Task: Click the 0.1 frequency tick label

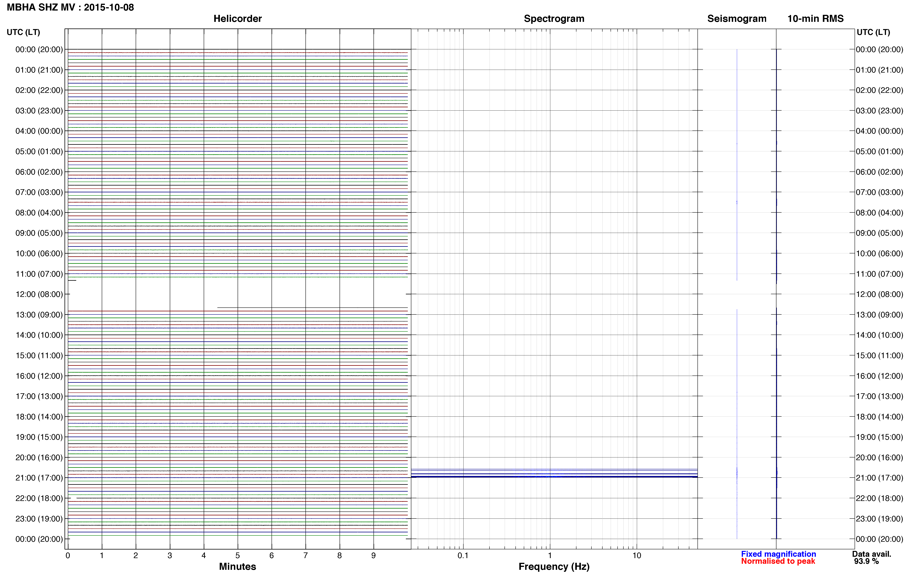Action: click(x=463, y=555)
